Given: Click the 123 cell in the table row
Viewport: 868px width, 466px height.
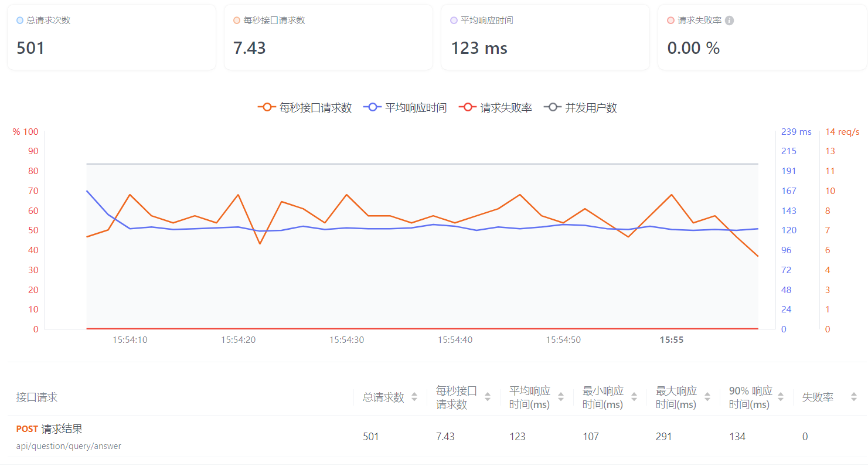Looking at the screenshot, I should 518,437.
